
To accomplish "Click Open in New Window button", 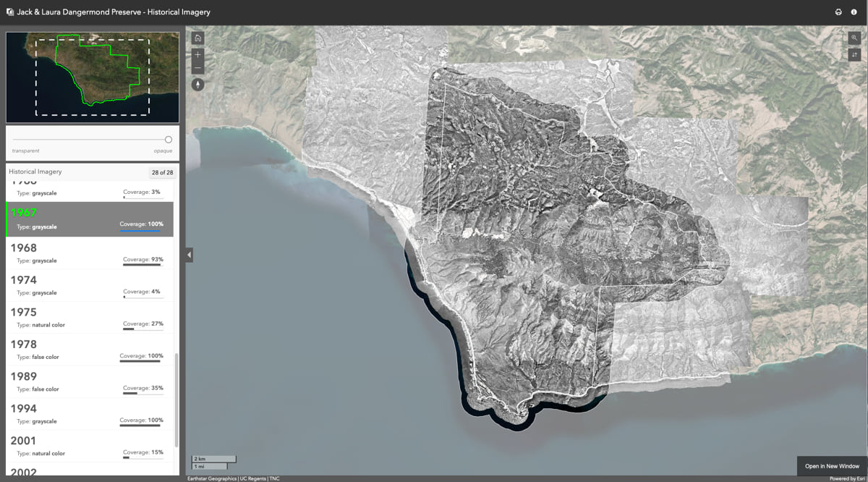I will pyautogui.click(x=832, y=466).
